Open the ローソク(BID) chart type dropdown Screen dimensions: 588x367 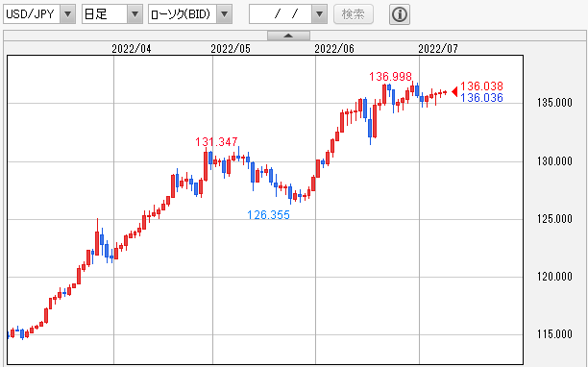pyautogui.click(x=190, y=14)
